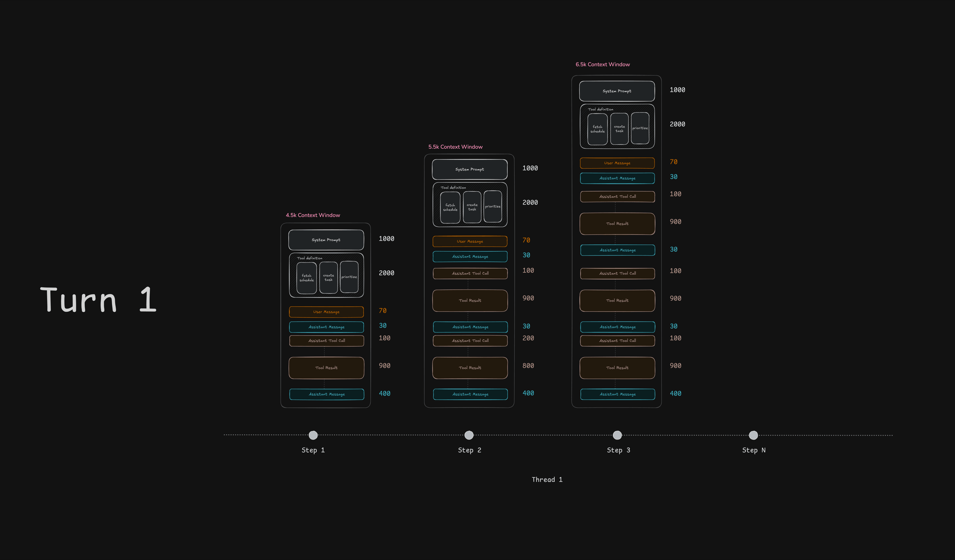This screenshot has width=955, height=560.
Task: Click the "Thread 1" label
Action: pyautogui.click(x=547, y=480)
